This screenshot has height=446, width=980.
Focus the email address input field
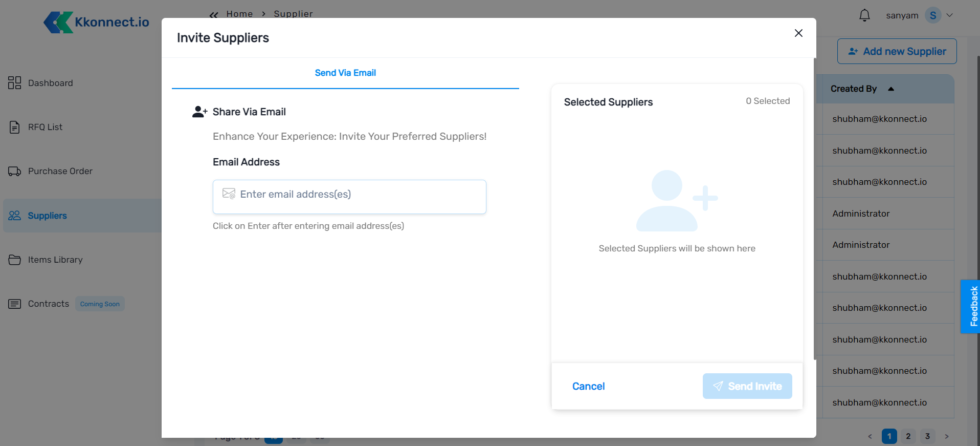349,197
